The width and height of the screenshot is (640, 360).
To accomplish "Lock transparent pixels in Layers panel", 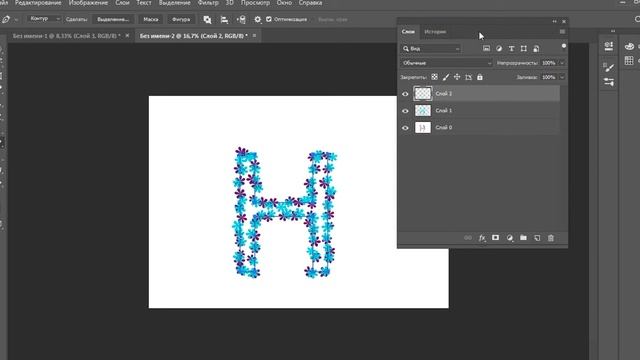I will (434, 77).
